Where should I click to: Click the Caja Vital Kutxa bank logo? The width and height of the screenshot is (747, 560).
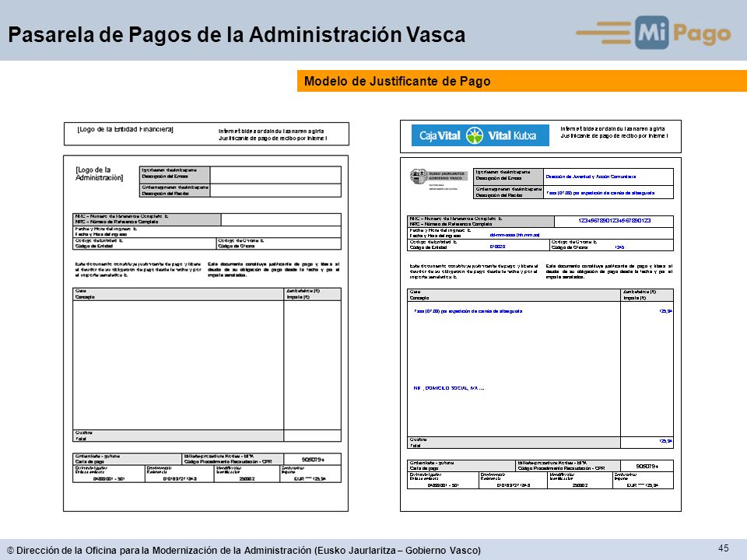(x=480, y=135)
